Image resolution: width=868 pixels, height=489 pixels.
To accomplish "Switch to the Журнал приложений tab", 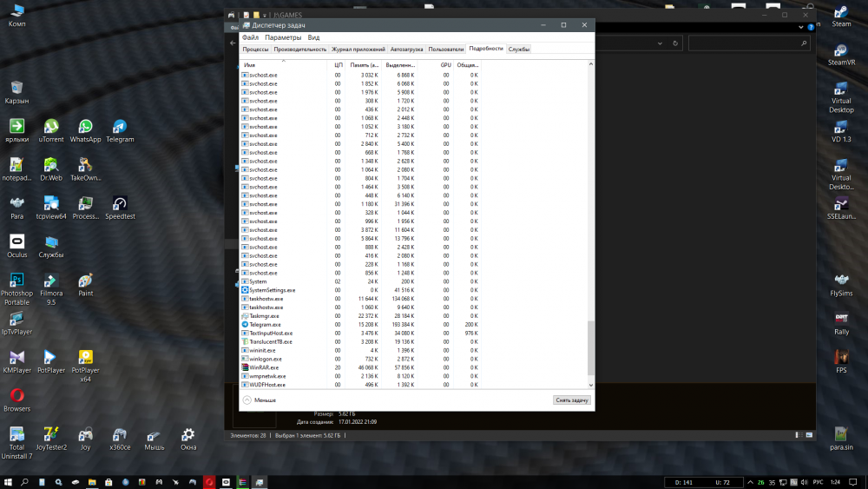I will coord(358,49).
